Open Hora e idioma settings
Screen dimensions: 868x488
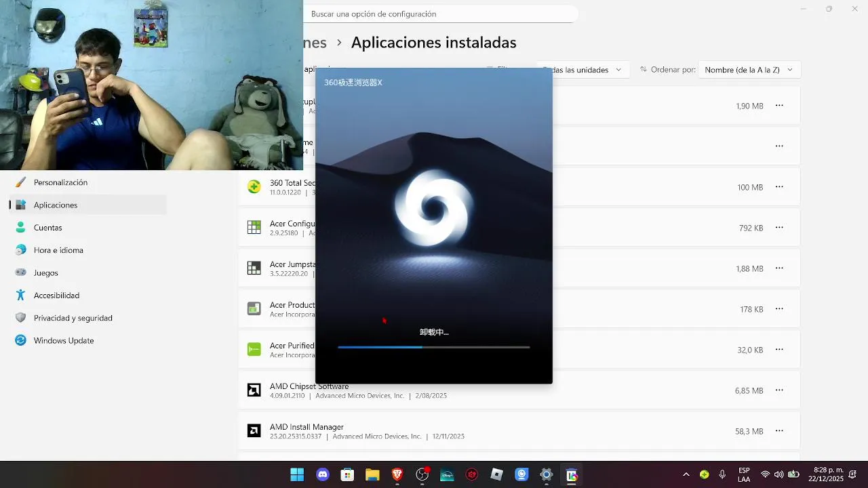(88, 250)
